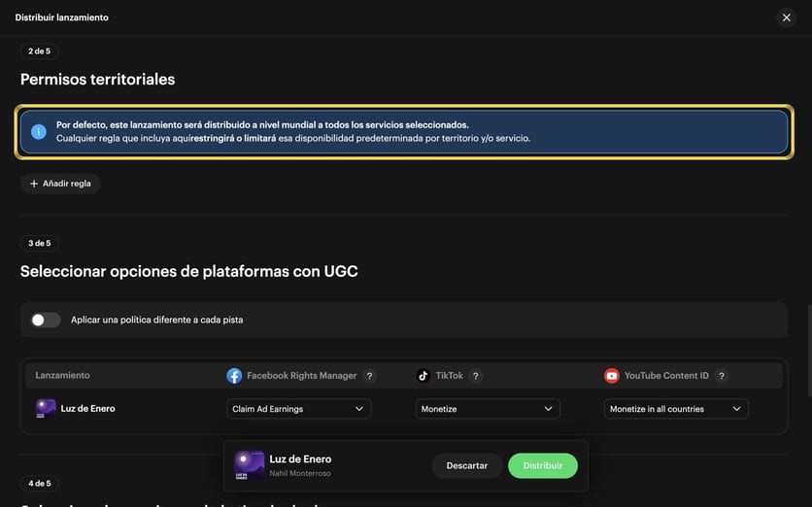Click the Luz de Enero cover in the table row
Image resolution: width=812 pixels, height=507 pixels.
pyautogui.click(x=46, y=409)
